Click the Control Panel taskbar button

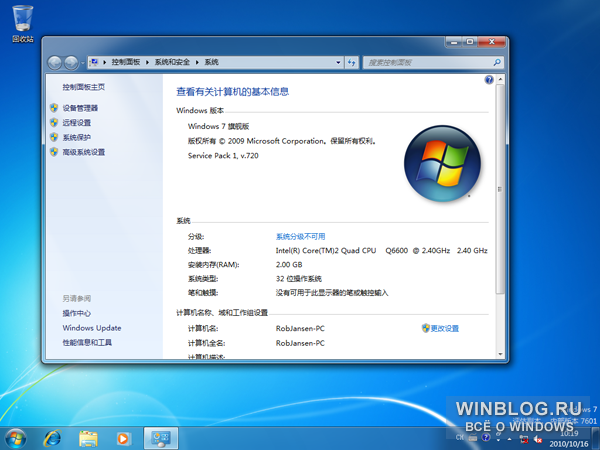point(161,439)
